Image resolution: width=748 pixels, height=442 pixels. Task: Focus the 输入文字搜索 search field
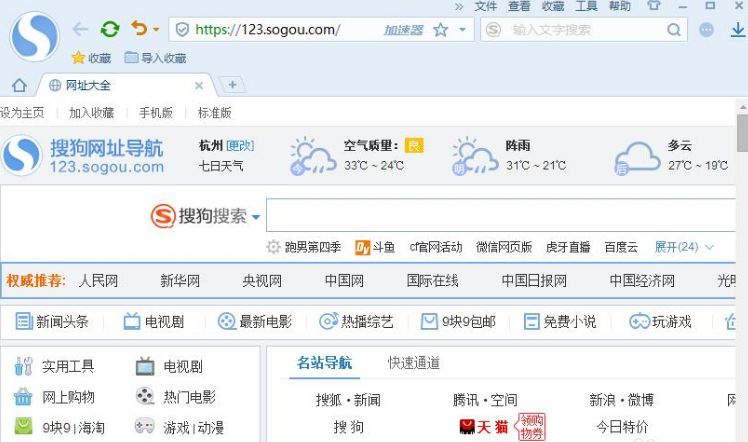[x=584, y=30]
